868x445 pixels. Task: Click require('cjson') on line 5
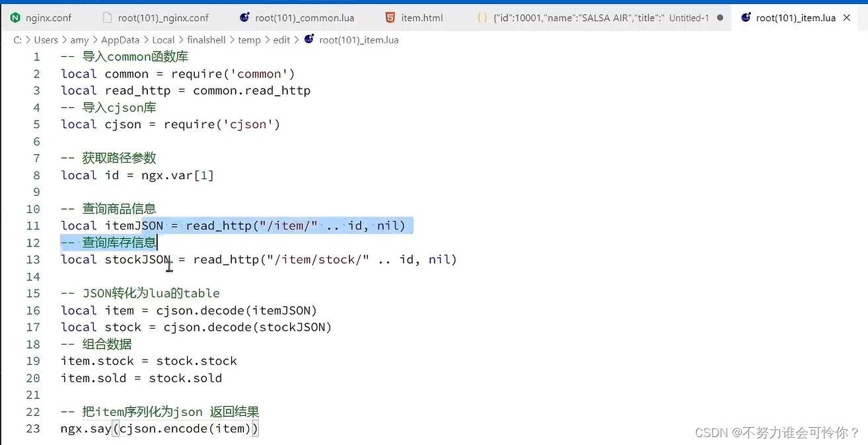pos(222,124)
